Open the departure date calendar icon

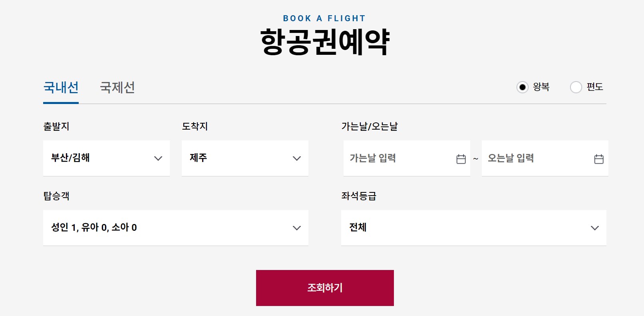point(461,158)
